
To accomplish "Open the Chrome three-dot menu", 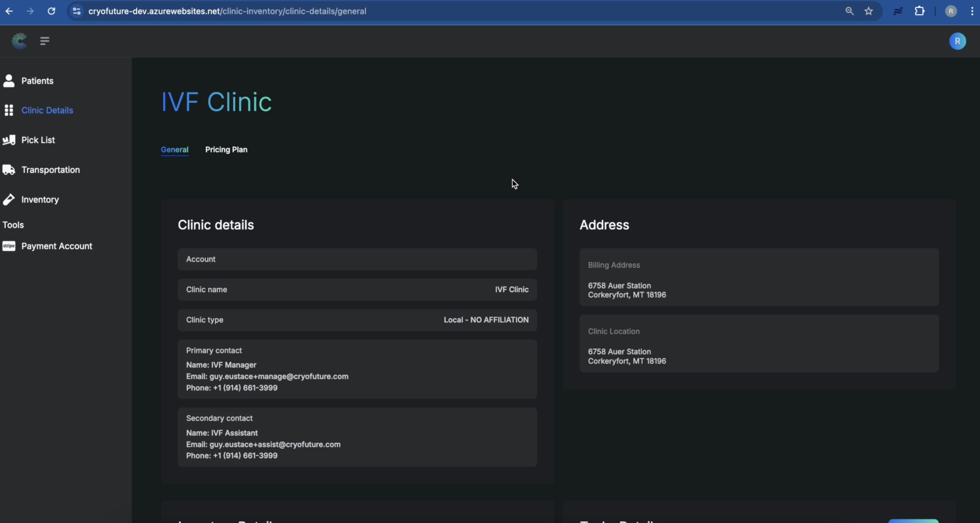I will point(972,11).
